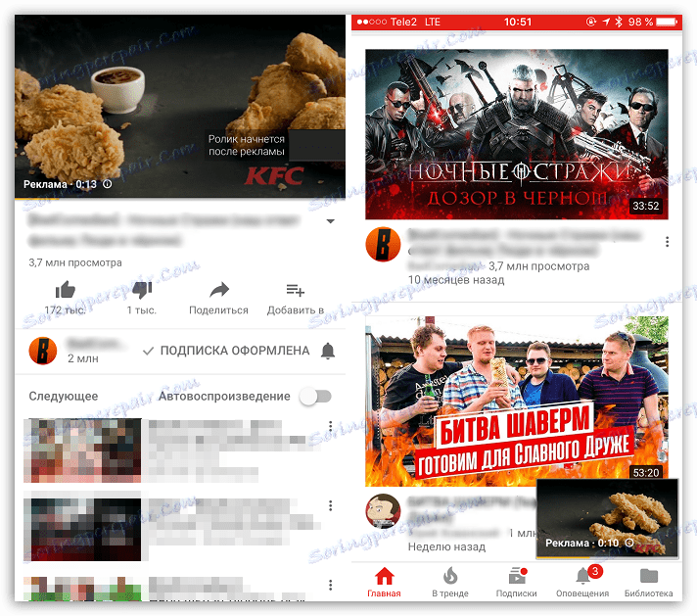Switch to the В тренде tab
This screenshot has height=616, width=697.
(x=450, y=582)
